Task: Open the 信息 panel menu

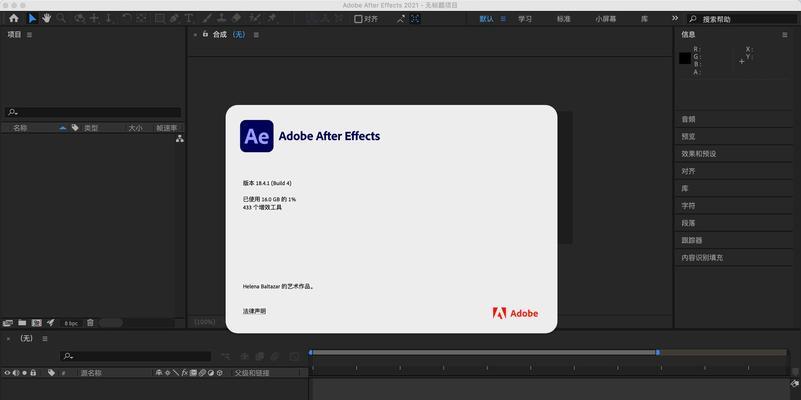Action: tap(785, 35)
